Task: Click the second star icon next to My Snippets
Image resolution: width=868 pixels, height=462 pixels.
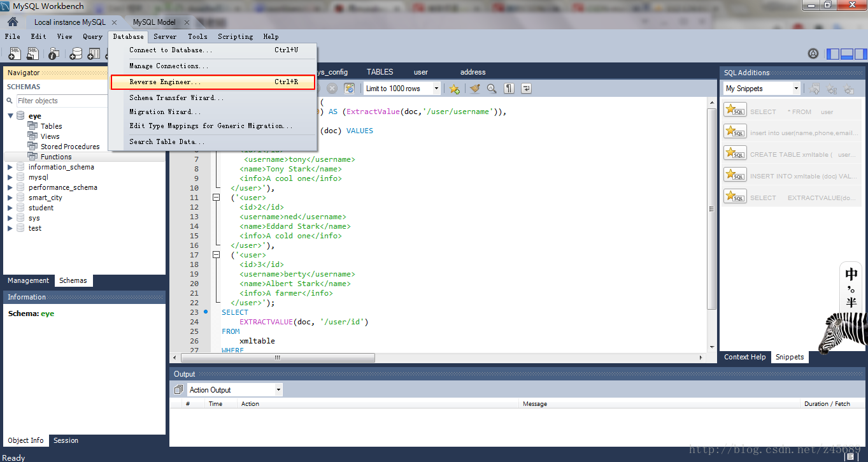Action: 832,89
